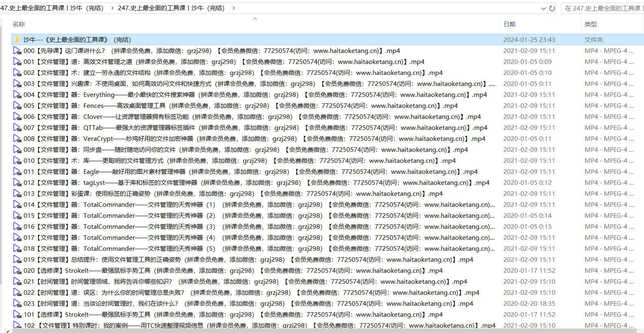This screenshot has width=644, height=333.
Task: Click MP4 - MPEG-4 type of file 000
Action: 609,50
